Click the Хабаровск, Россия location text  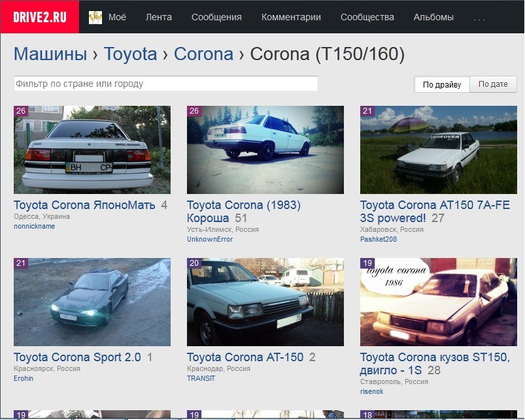[392, 229]
